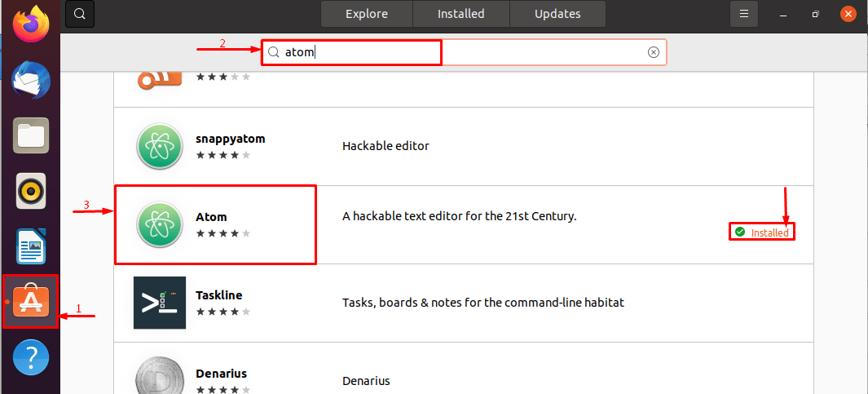Click the Taskline terminal icon
Image resolution: width=868 pixels, height=394 pixels.
pos(160,303)
